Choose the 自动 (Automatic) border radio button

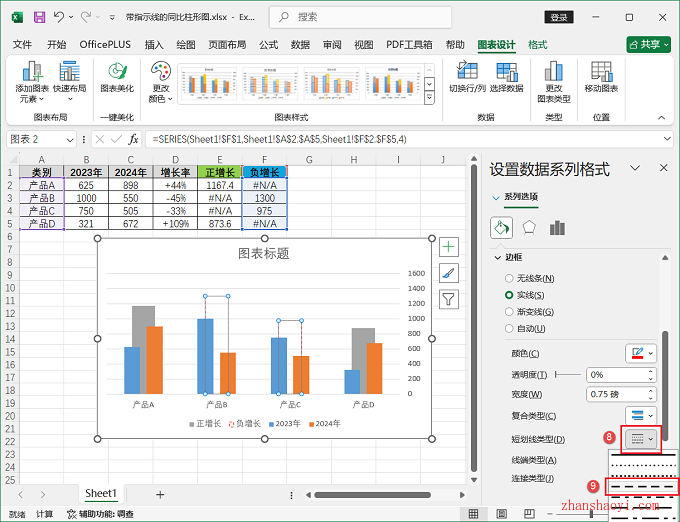pyautogui.click(x=510, y=329)
